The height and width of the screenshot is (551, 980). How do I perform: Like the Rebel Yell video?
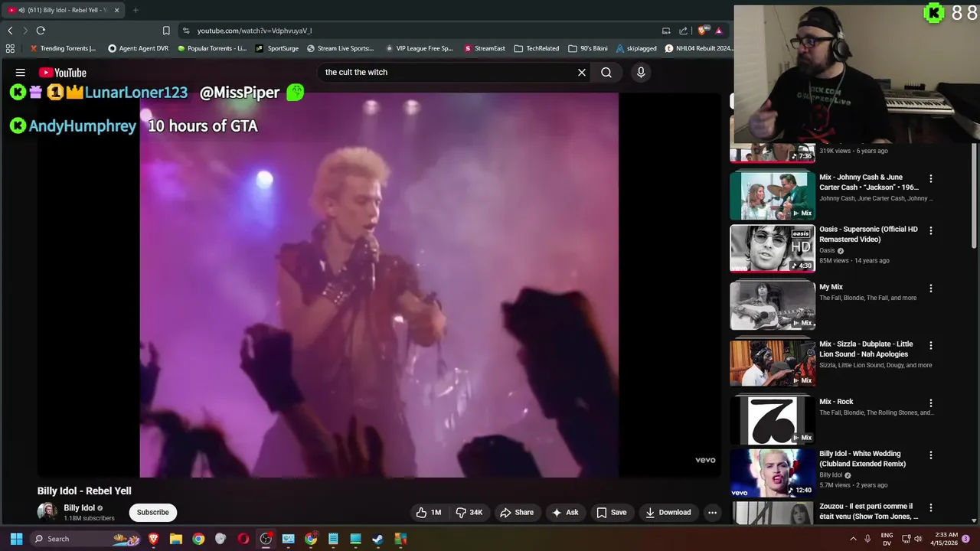click(x=429, y=513)
